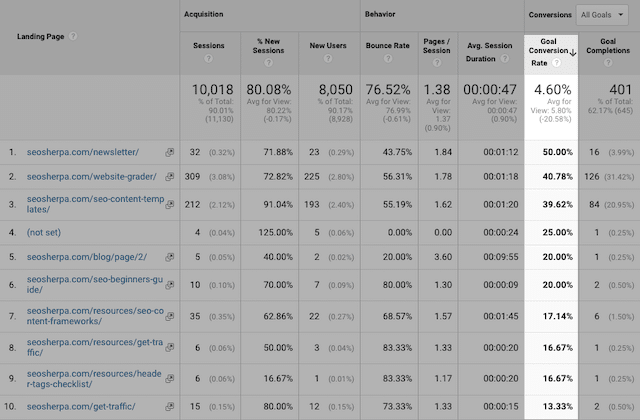Click help icon beside Landing Page header
Image resolution: width=640 pixels, height=420 pixels.
73,36
